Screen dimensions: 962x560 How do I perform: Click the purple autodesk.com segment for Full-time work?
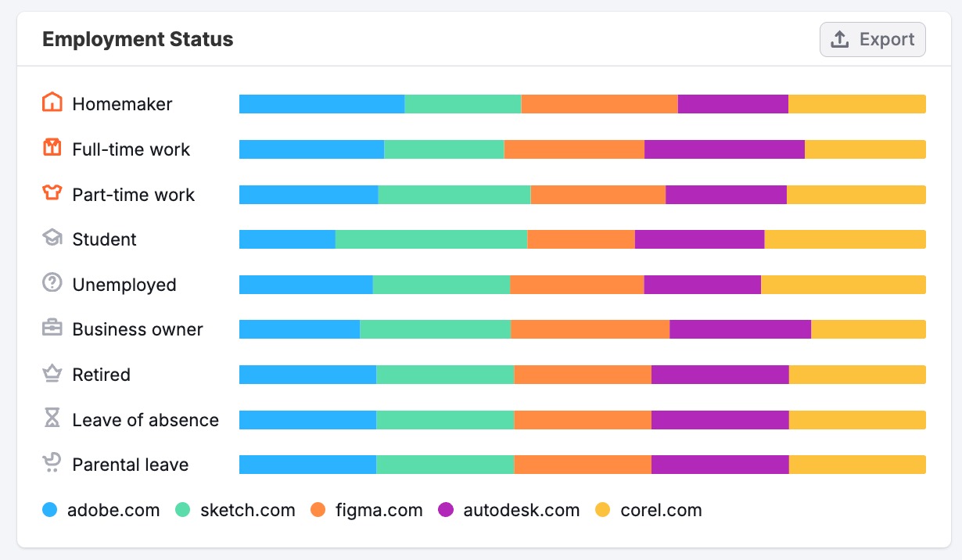[724, 149]
